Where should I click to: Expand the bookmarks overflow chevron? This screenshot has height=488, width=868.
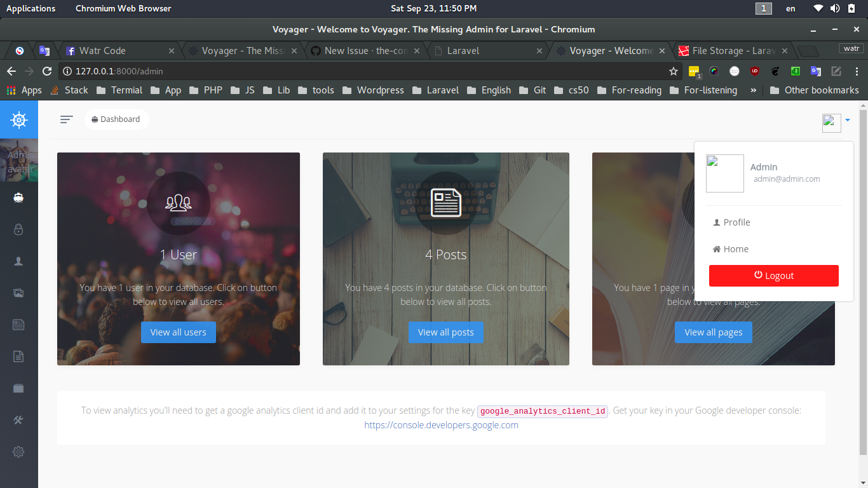pyautogui.click(x=752, y=90)
